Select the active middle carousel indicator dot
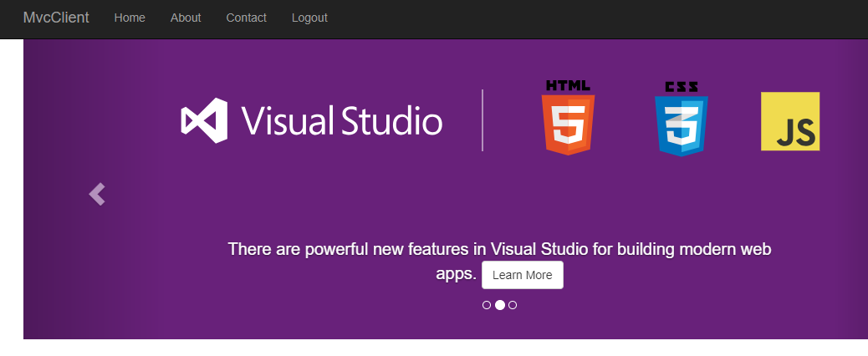The height and width of the screenshot is (356, 868). (500, 305)
